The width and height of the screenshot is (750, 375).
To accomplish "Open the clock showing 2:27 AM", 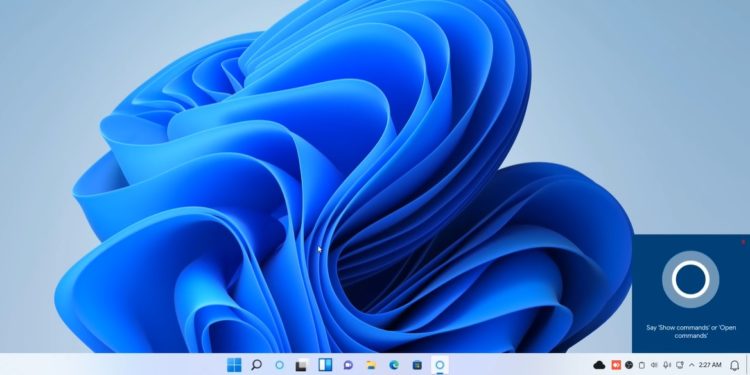I will coord(710,365).
